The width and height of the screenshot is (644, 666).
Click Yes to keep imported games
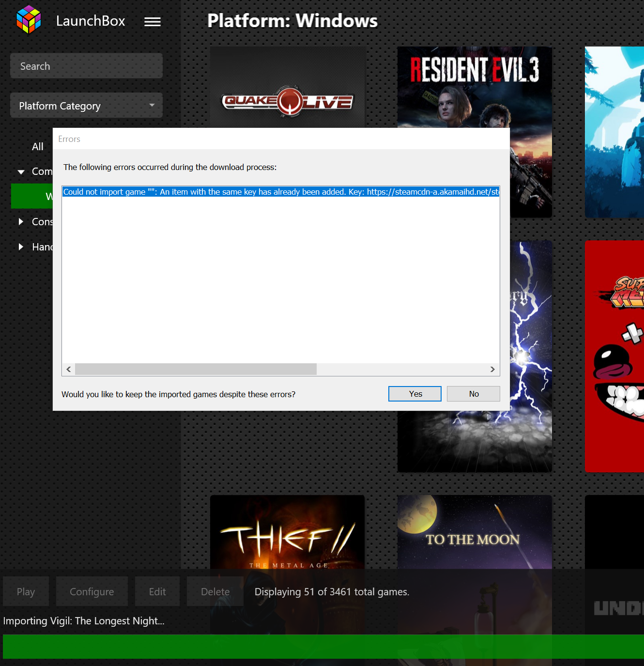pyautogui.click(x=415, y=394)
